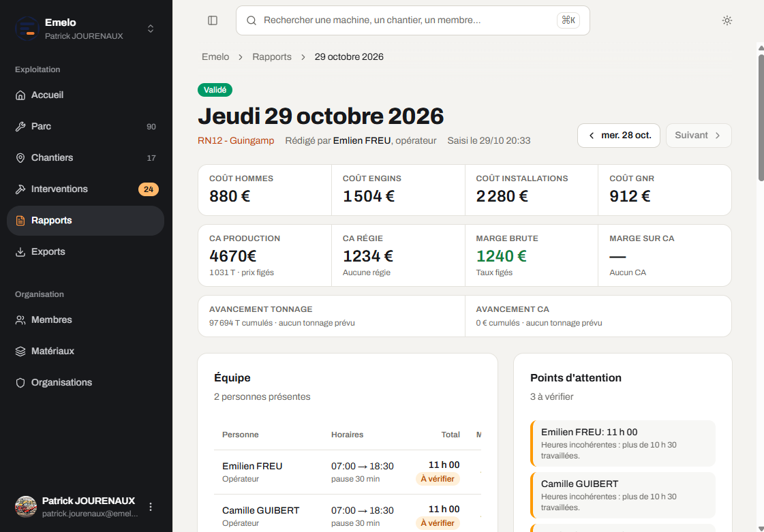Click the Interventions hammer icon
The height and width of the screenshot is (532, 764).
[20, 189]
